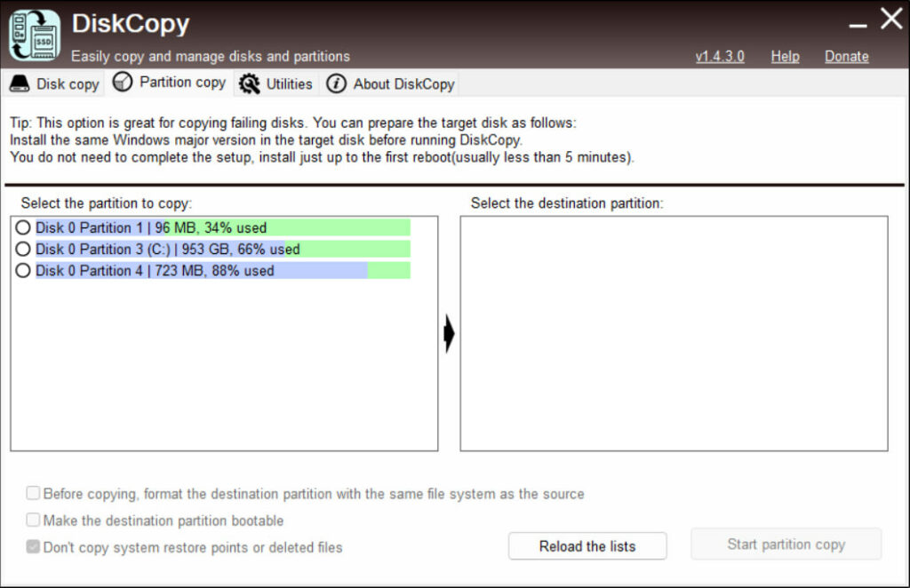Follow the Donate link
910x588 pixels.
tap(847, 56)
